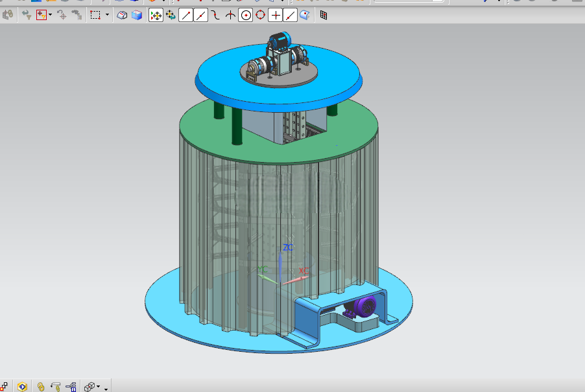Enable the Quadrant Point snap option
Viewport: 585px width, 392px height.
261,16
